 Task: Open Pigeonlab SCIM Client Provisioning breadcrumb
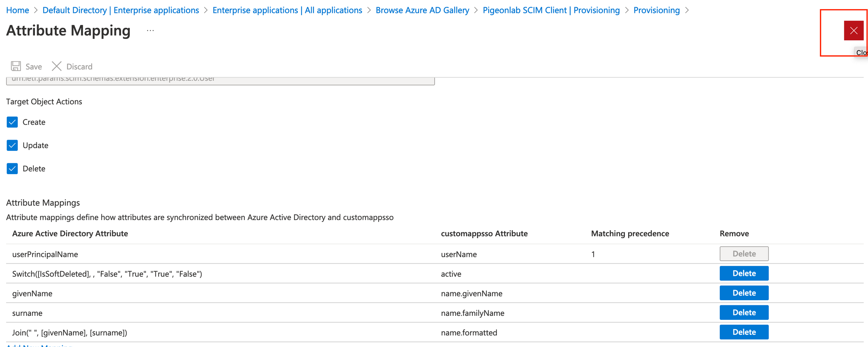coord(551,10)
